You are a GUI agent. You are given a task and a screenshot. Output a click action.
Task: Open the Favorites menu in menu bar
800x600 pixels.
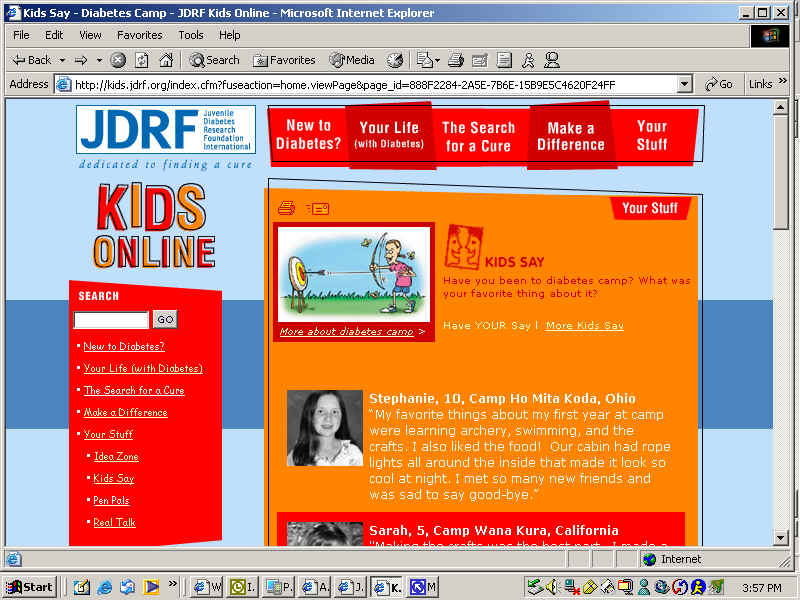click(139, 35)
